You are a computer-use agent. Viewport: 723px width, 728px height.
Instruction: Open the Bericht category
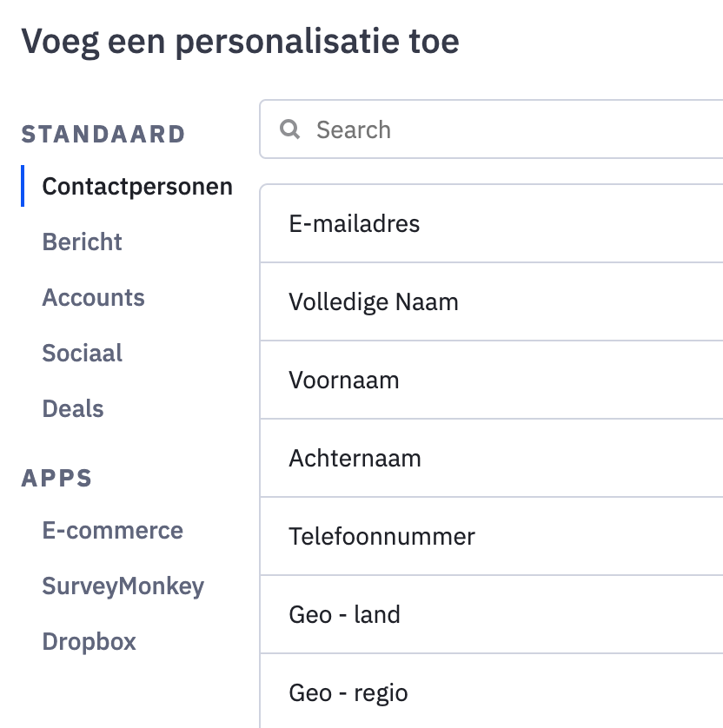click(83, 242)
